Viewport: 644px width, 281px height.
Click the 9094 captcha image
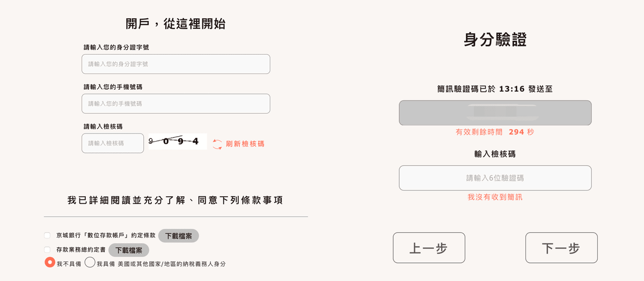[x=177, y=142]
